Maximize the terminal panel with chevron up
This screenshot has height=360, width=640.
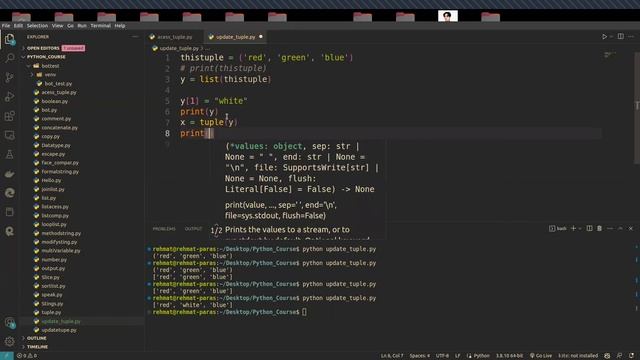(620, 229)
